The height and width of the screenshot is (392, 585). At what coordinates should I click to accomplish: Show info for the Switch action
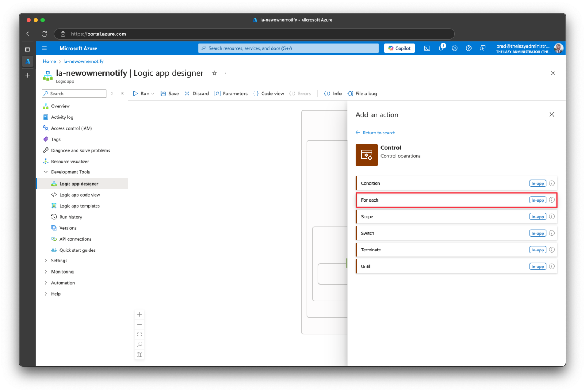[551, 233]
